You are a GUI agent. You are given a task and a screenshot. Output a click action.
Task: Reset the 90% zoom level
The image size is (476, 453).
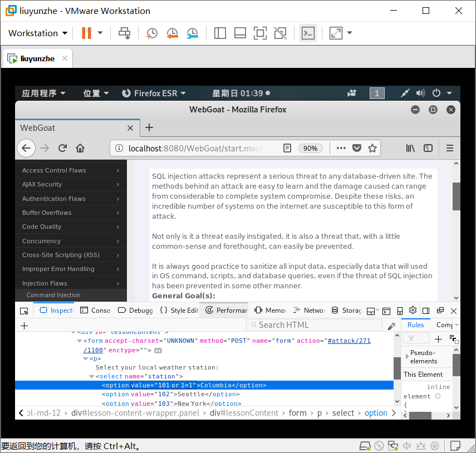[310, 149]
